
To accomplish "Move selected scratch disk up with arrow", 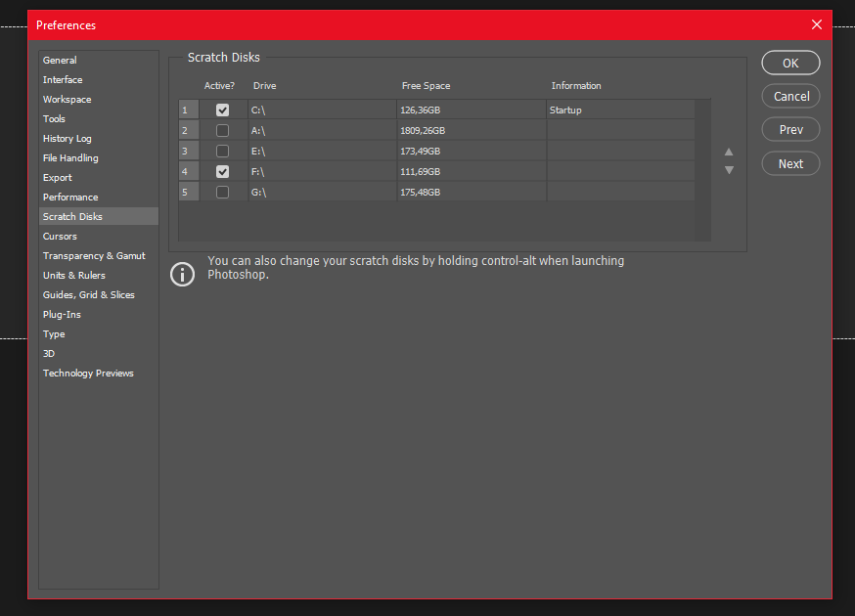I will coord(729,153).
